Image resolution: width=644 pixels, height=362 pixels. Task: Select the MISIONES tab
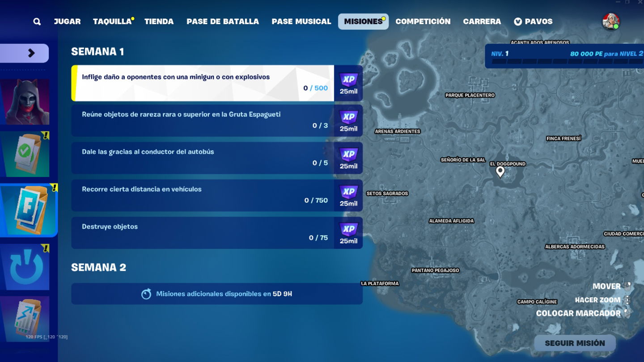pyautogui.click(x=363, y=21)
